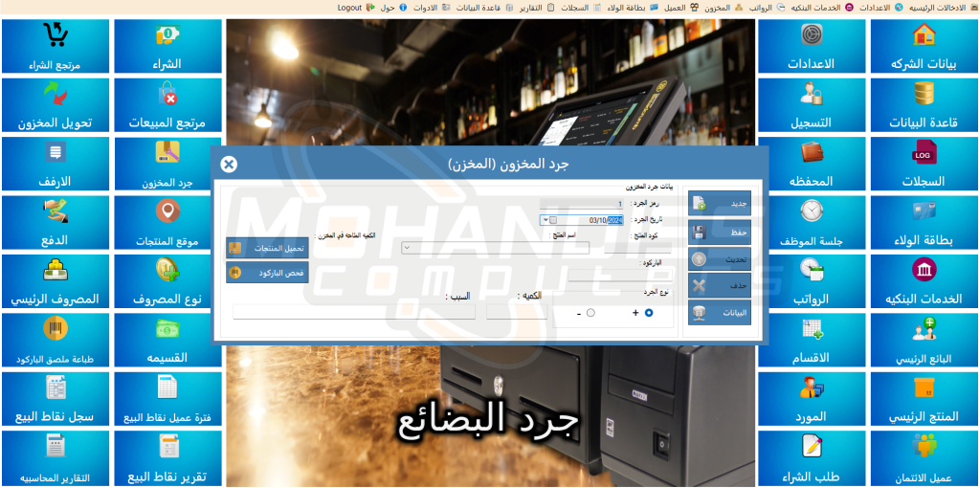Open the الخدمات البنكيه bank services tile
The width and height of the screenshot is (980, 488).
[923, 279]
